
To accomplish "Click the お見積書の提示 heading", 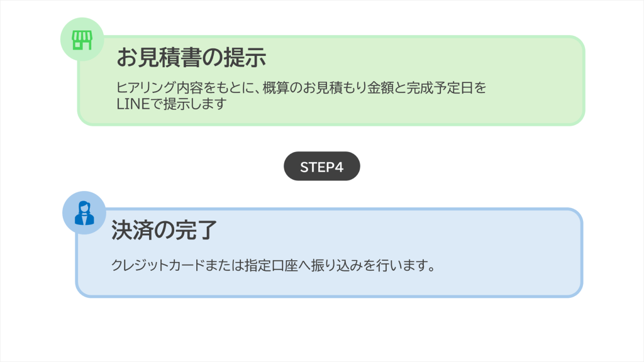I will click(x=191, y=58).
